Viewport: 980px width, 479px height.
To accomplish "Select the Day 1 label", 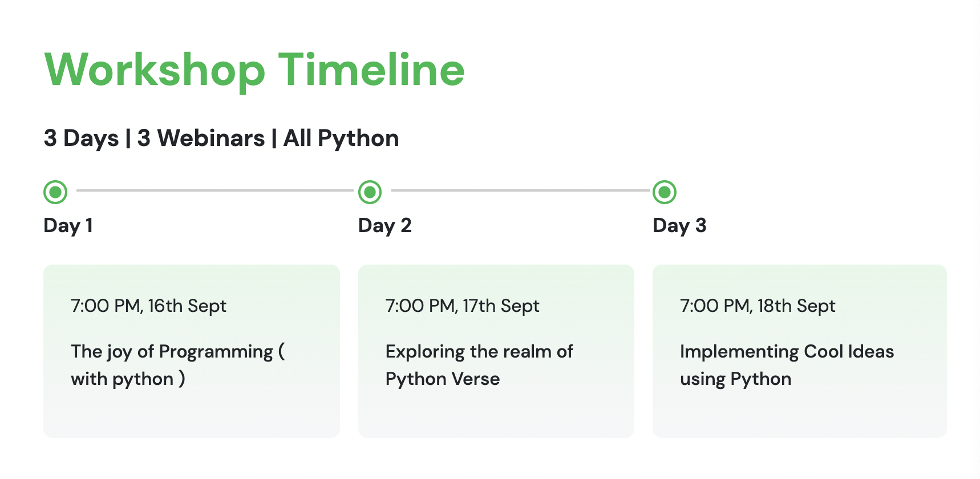I will (x=68, y=226).
